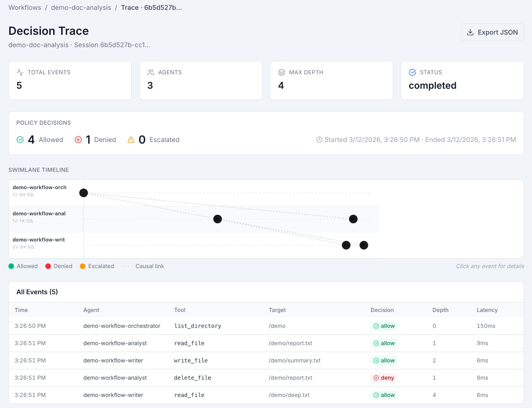
Task: Click the demo-workflow-orchestrator agent cell
Action: (122, 326)
